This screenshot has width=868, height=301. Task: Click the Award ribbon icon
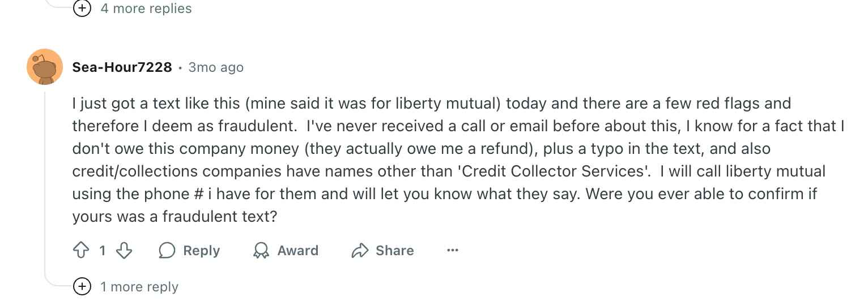[x=261, y=251]
